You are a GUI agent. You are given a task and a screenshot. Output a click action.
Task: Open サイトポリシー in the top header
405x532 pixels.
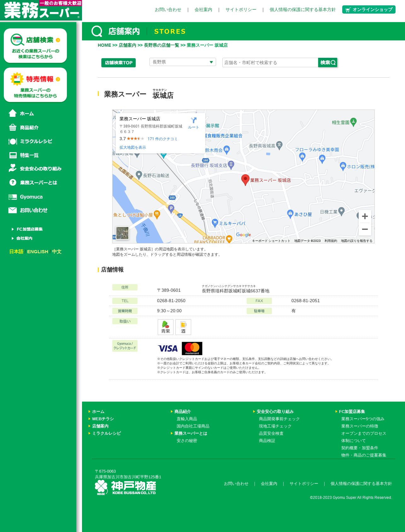(x=241, y=10)
